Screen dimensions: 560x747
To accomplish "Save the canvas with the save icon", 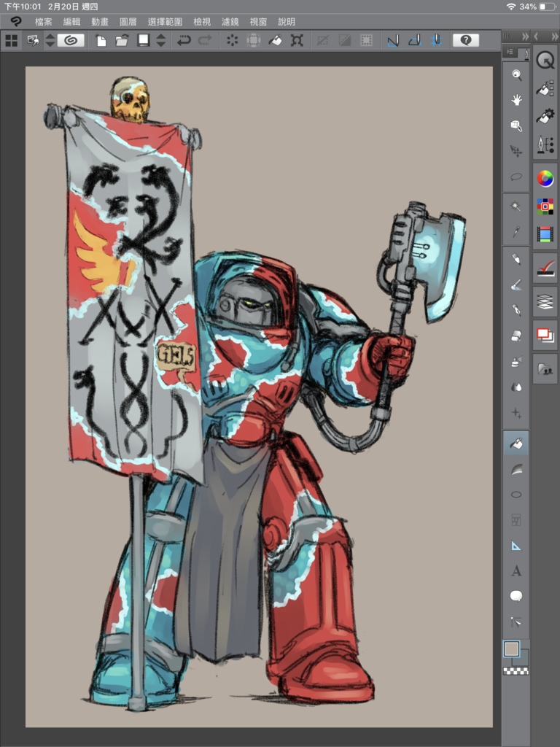I will pos(144,41).
